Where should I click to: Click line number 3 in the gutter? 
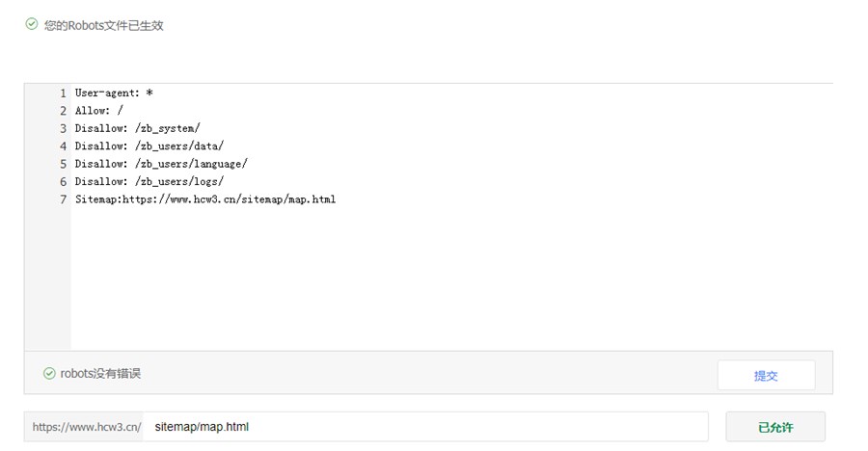(63, 128)
